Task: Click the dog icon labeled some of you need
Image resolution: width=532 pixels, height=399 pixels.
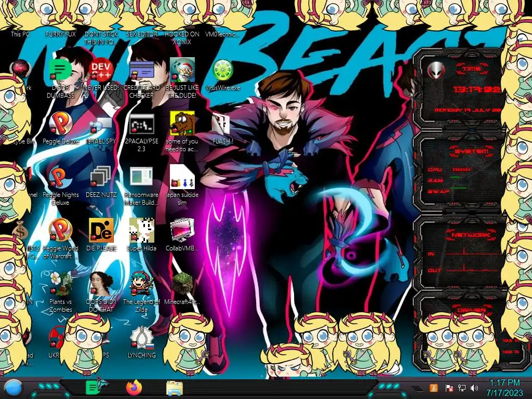Action: coord(182,124)
